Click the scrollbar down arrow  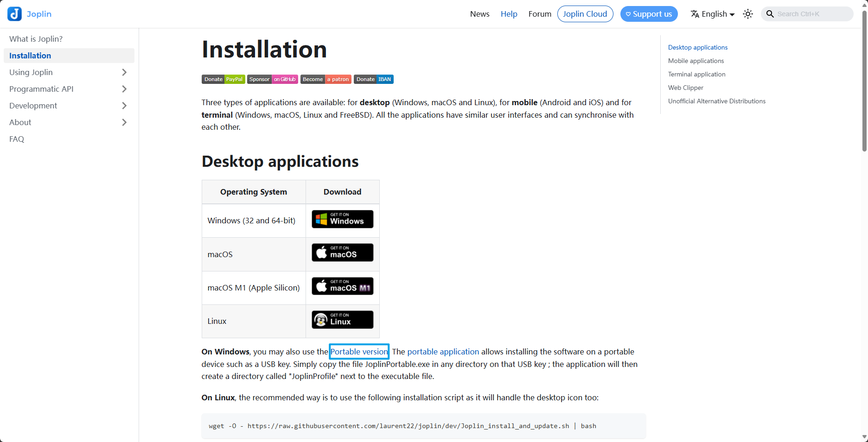point(864,437)
